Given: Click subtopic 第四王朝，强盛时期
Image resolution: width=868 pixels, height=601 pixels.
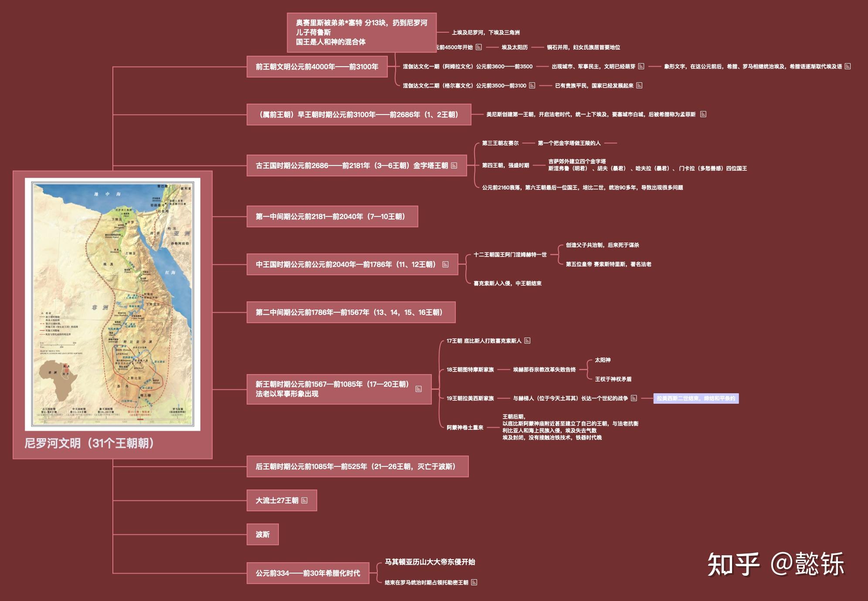Looking at the screenshot, I should pos(505,165).
